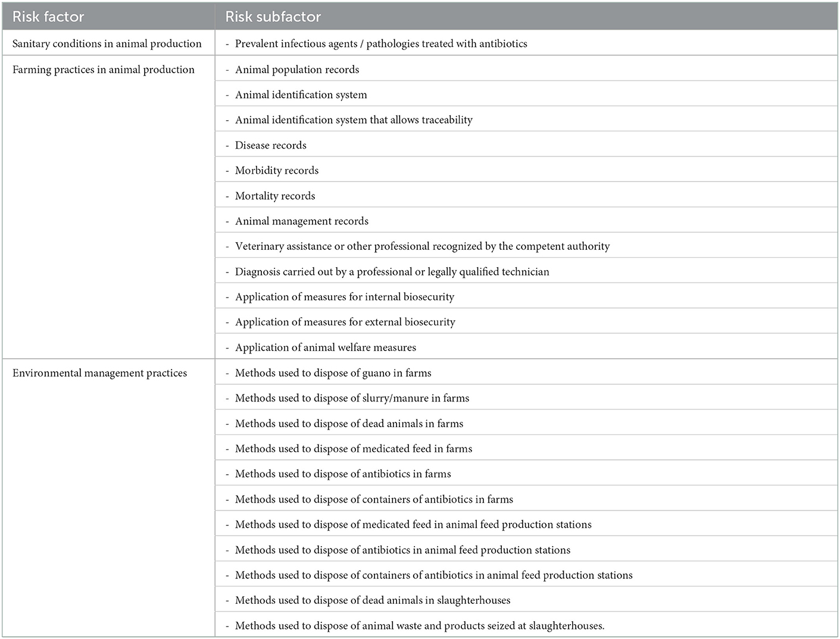Click the 'Risk subfactor' column header
The width and height of the screenshot is (840, 639).
coord(526,17)
